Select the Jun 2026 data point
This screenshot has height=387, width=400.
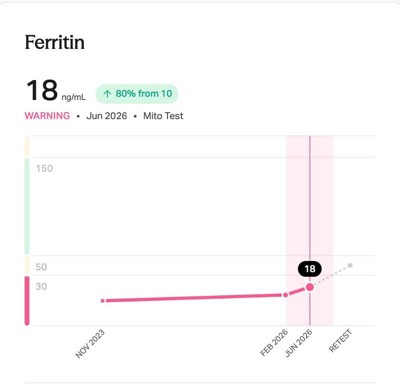310,287
